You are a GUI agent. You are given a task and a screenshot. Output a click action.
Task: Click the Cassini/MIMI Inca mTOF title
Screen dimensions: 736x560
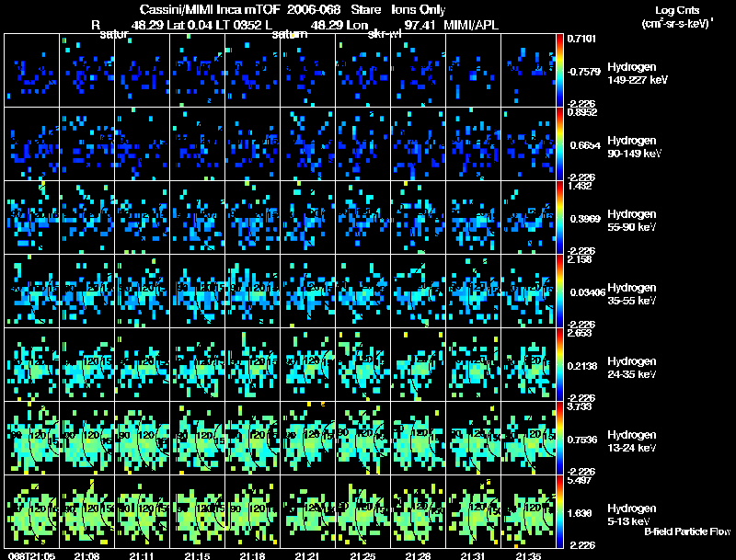point(210,9)
